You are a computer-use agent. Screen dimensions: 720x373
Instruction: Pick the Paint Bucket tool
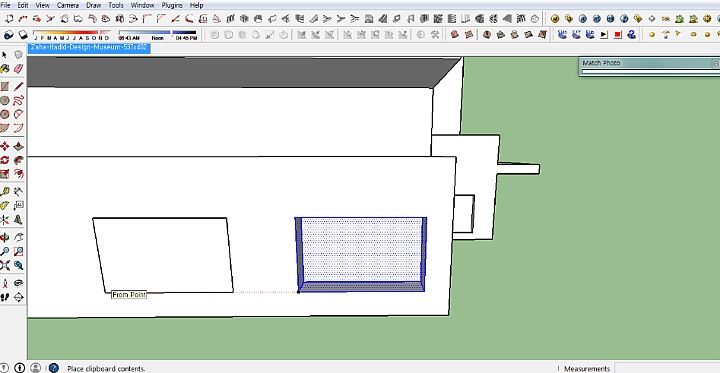pos(5,68)
